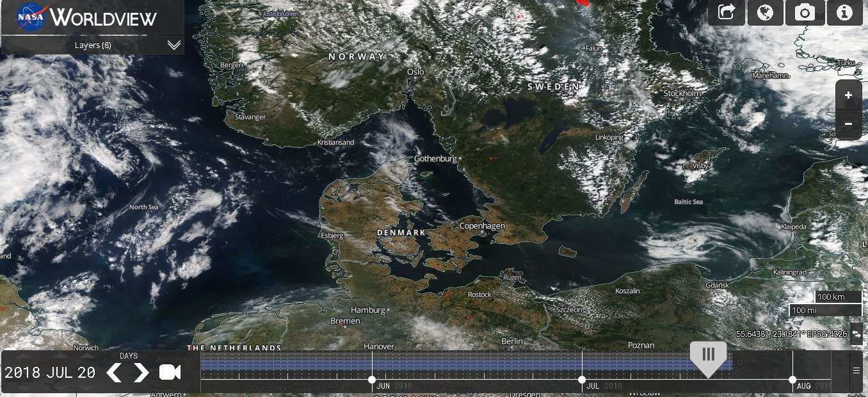Open the share link tool
The height and width of the screenshot is (397, 868).
pyautogui.click(x=727, y=13)
